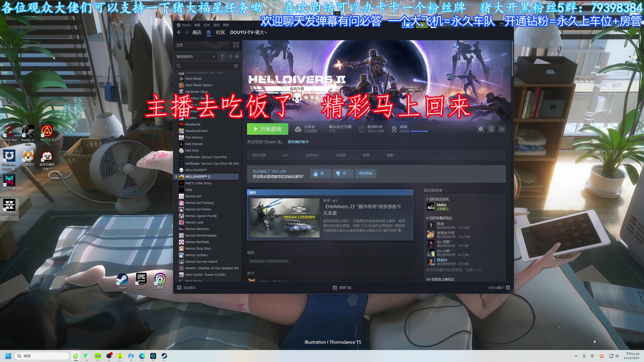Click the green 开始游戏 play button

click(x=267, y=129)
